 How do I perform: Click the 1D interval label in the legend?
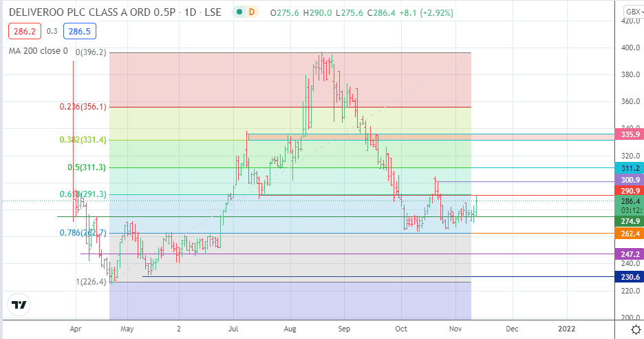pos(190,12)
